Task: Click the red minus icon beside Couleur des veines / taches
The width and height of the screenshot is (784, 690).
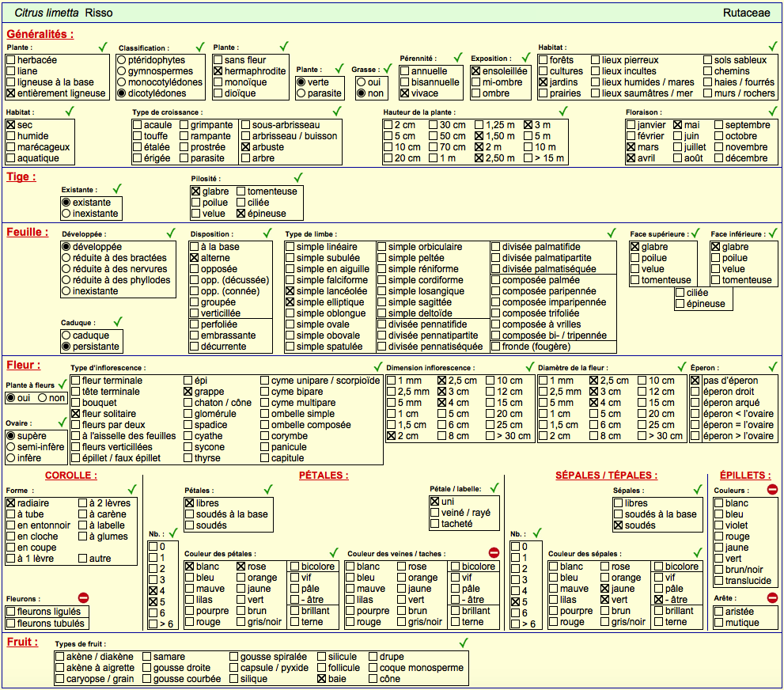Action: tap(494, 552)
